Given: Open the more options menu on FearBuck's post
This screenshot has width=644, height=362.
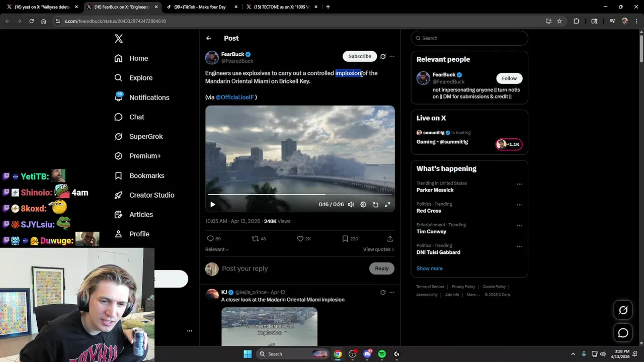Looking at the screenshot, I should pos(392,56).
